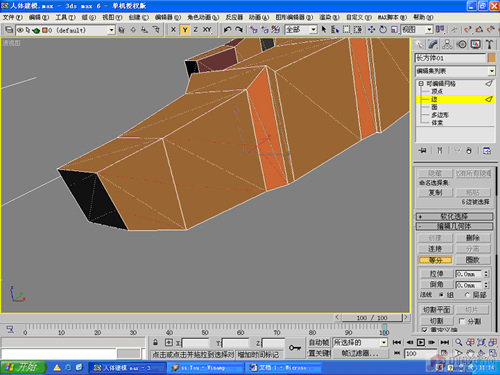Click the orange object color swatch
This screenshot has width=500, height=375.
click(492, 58)
